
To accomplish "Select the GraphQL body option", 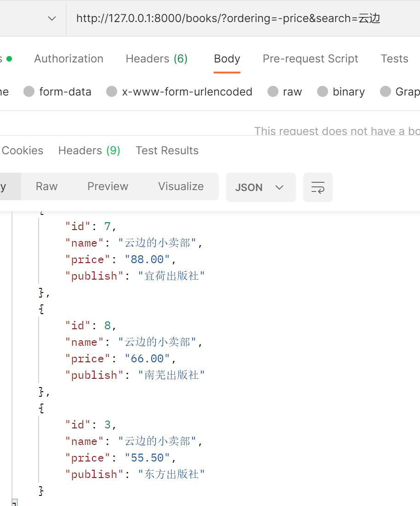I will (386, 92).
